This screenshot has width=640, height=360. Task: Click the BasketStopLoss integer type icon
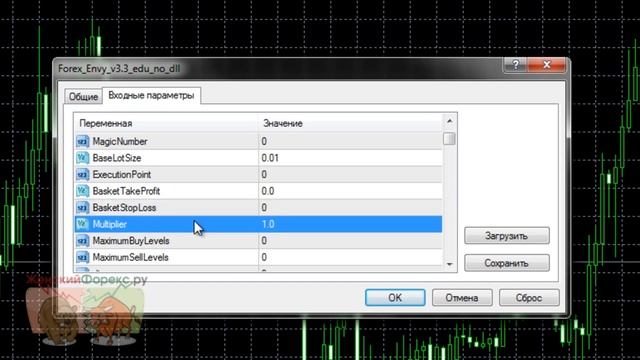[x=82, y=208]
